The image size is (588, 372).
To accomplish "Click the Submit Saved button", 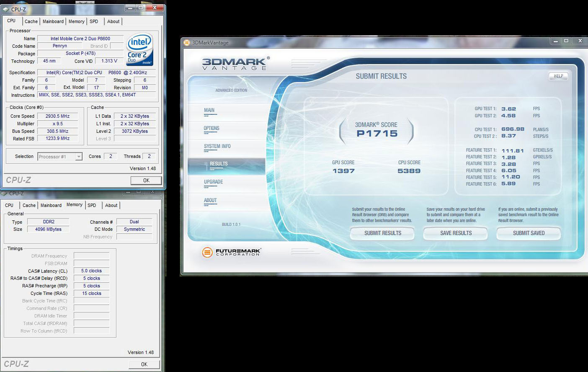I will pyautogui.click(x=529, y=233).
